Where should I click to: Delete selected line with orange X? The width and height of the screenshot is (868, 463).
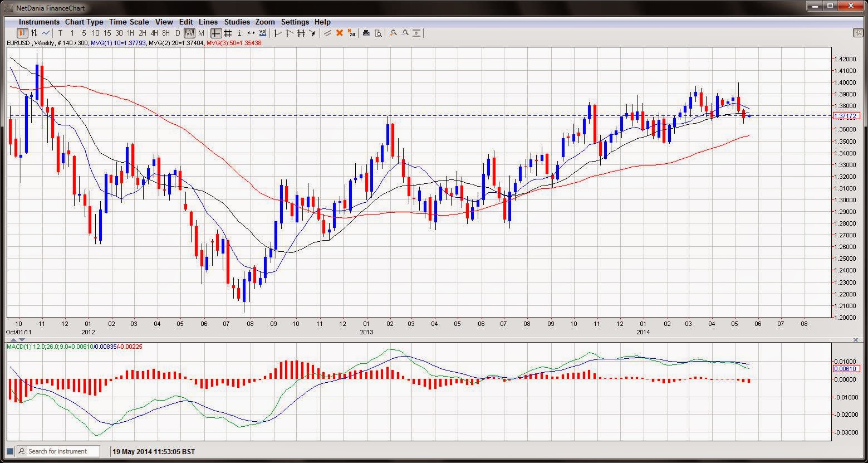click(x=339, y=33)
